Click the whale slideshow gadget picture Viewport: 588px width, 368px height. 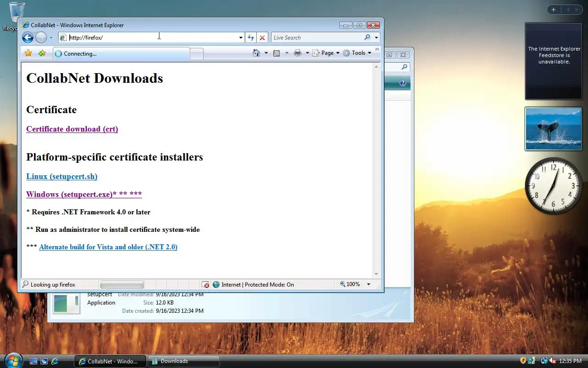[x=554, y=129]
